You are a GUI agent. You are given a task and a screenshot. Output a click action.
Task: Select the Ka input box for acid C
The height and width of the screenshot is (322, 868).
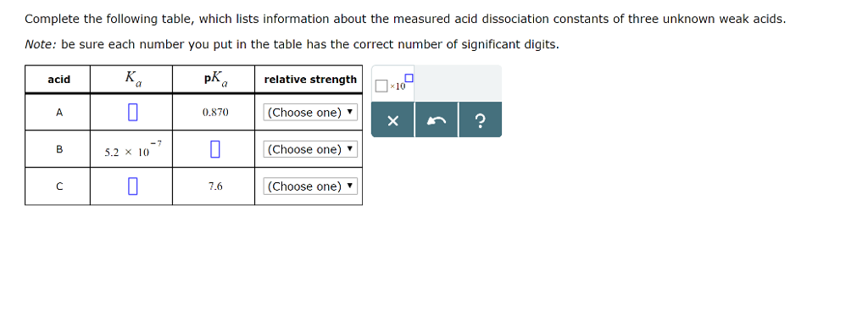[131, 186]
